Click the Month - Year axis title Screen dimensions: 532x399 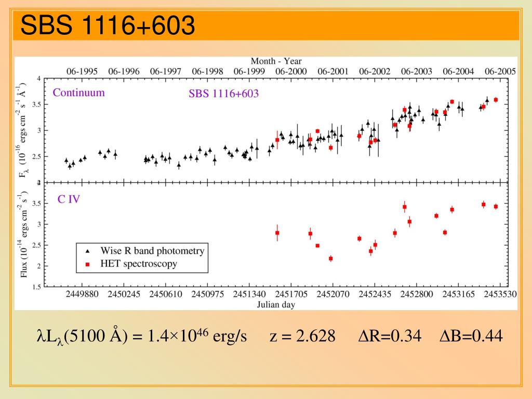click(276, 61)
